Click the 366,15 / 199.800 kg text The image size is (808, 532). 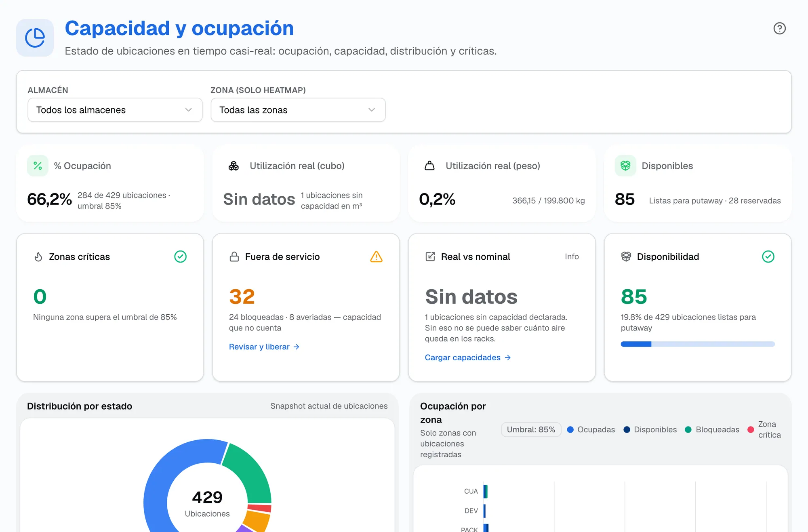[x=549, y=201]
